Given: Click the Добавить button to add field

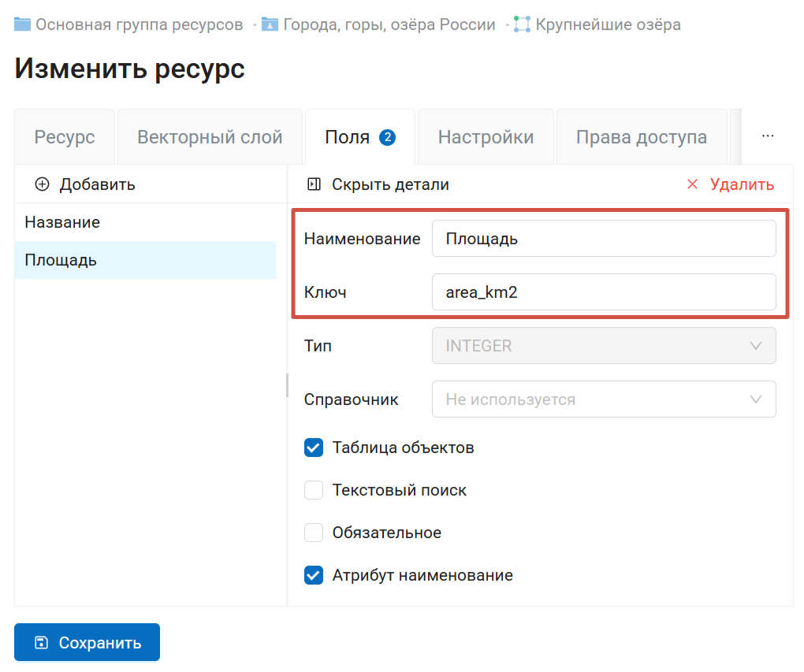Looking at the screenshot, I should tap(84, 184).
